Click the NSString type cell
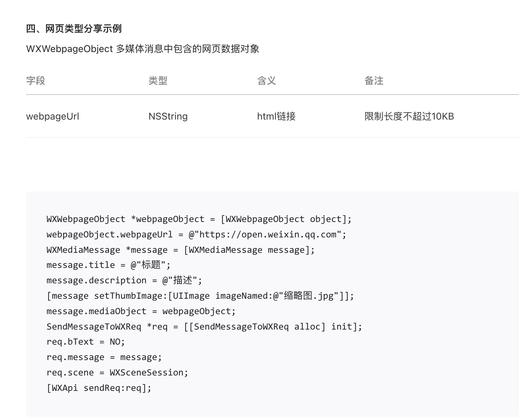 point(168,116)
